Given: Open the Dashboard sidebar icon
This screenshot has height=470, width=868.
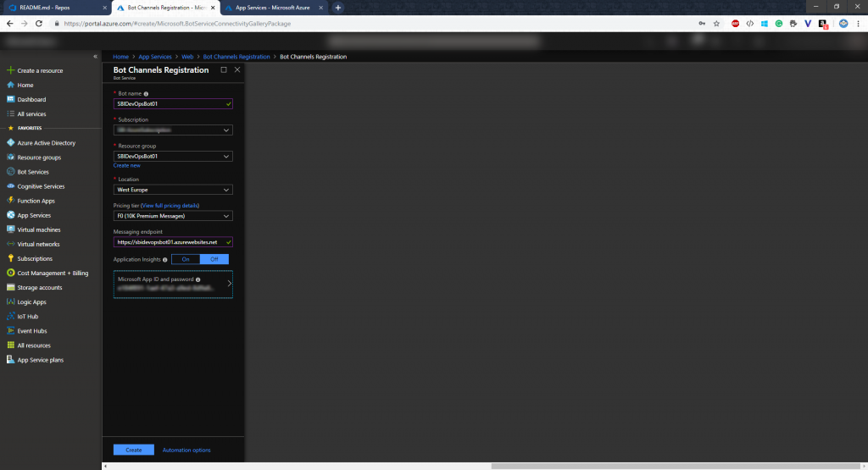Looking at the screenshot, I should [x=10, y=99].
